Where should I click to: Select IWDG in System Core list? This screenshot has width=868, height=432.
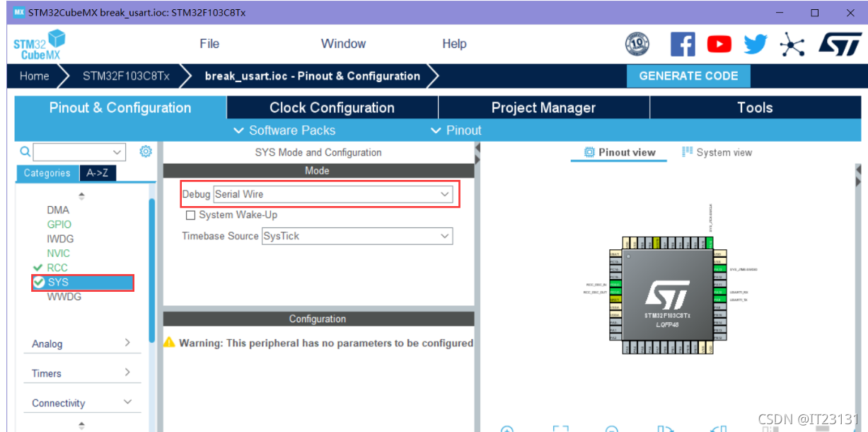60,239
